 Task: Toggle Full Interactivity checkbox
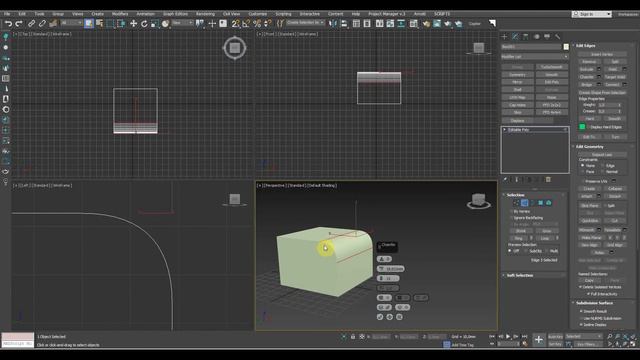[x=588, y=294]
